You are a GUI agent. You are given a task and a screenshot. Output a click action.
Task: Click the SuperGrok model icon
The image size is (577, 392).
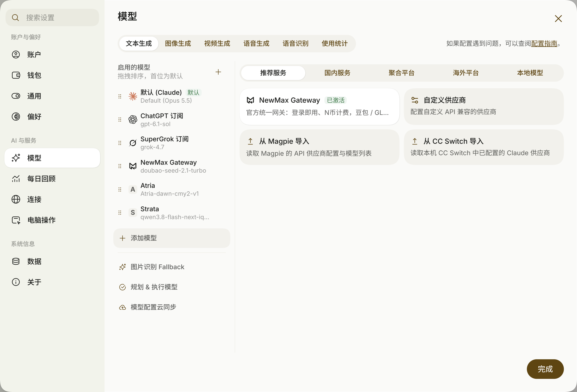point(133,143)
